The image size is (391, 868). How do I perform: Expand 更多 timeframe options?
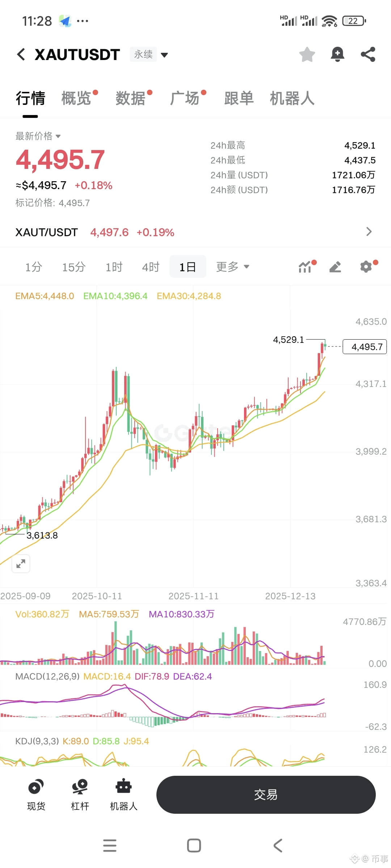click(232, 267)
